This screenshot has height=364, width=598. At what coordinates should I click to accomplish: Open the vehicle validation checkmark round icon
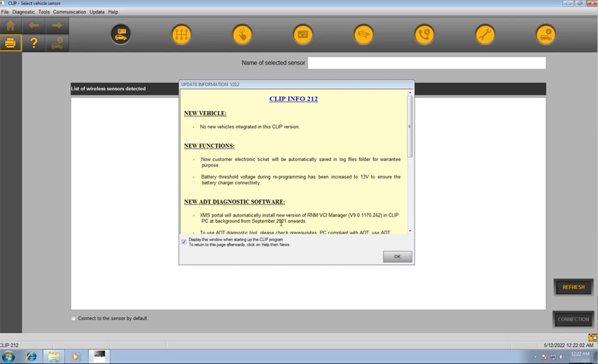(546, 34)
